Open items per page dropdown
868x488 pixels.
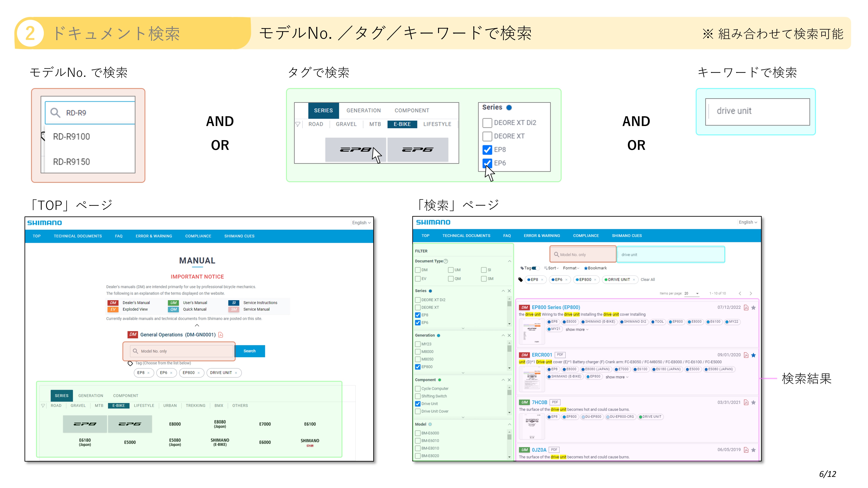[692, 293]
